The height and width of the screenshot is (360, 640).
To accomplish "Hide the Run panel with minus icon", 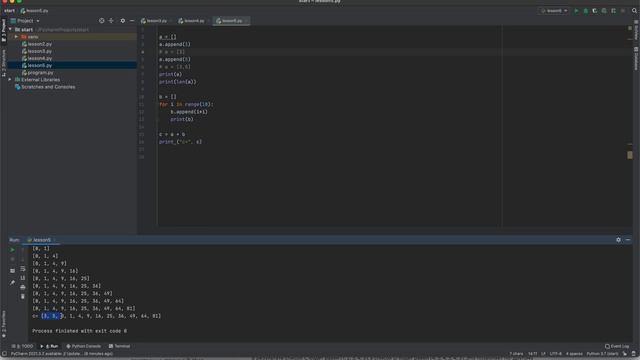I will click(x=628, y=240).
